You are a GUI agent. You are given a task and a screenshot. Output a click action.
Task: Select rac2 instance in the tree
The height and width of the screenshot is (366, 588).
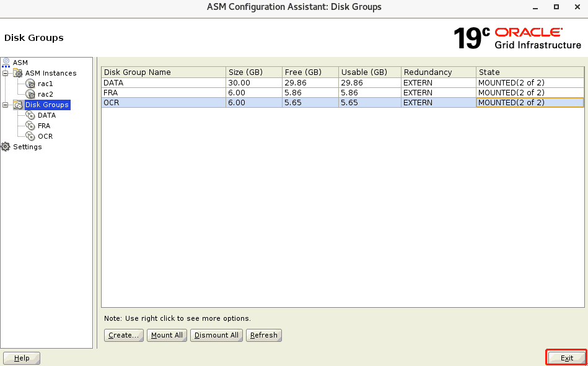point(45,94)
